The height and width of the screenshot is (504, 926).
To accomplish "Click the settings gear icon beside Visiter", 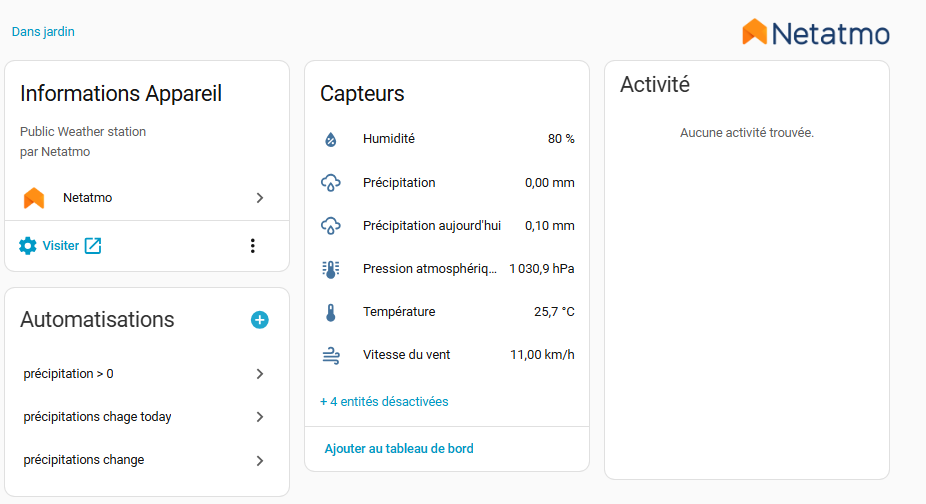I will (x=28, y=246).
